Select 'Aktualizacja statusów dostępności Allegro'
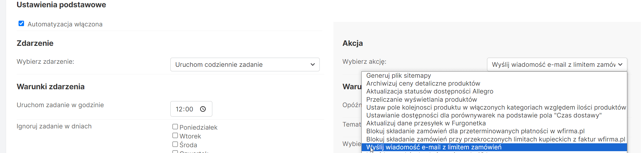644x153 pixels. [x=430, y=91]
